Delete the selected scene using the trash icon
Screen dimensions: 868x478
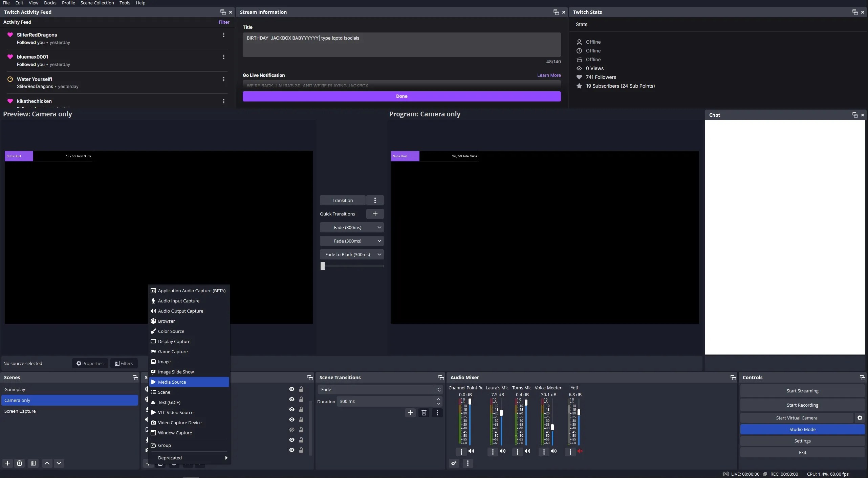(x=19, y=463)
